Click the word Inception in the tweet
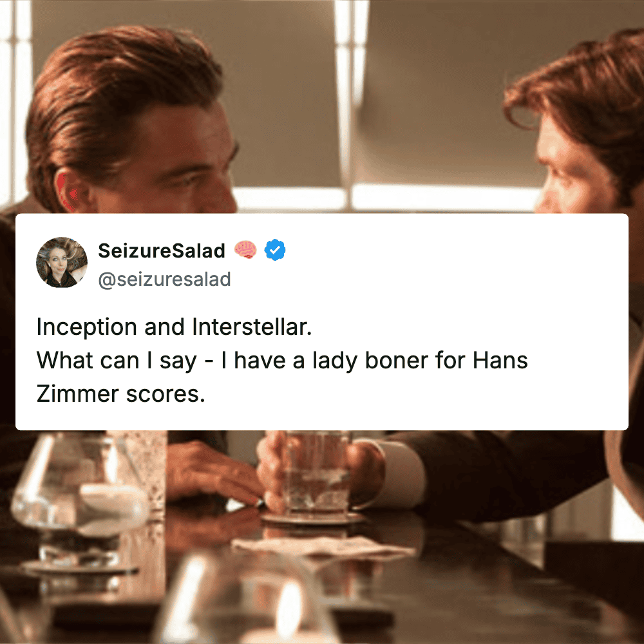This screenshot has width=644, height=644. point(87,327)
